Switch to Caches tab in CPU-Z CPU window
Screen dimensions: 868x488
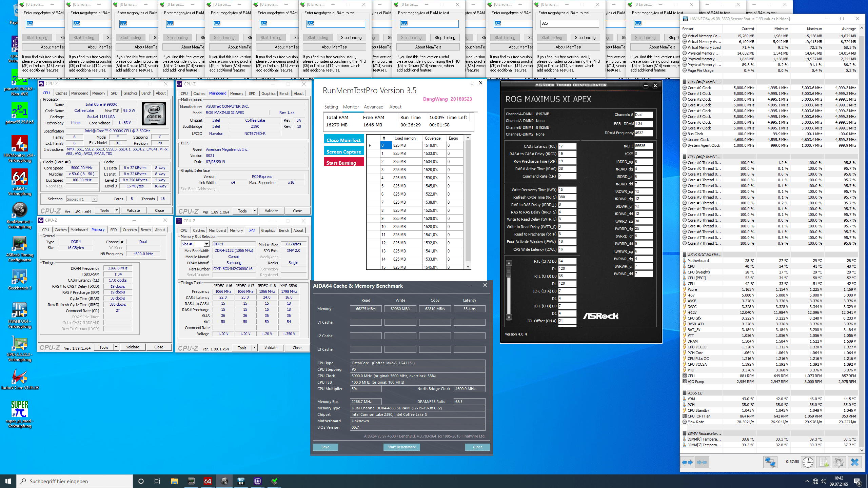point(61,93)
